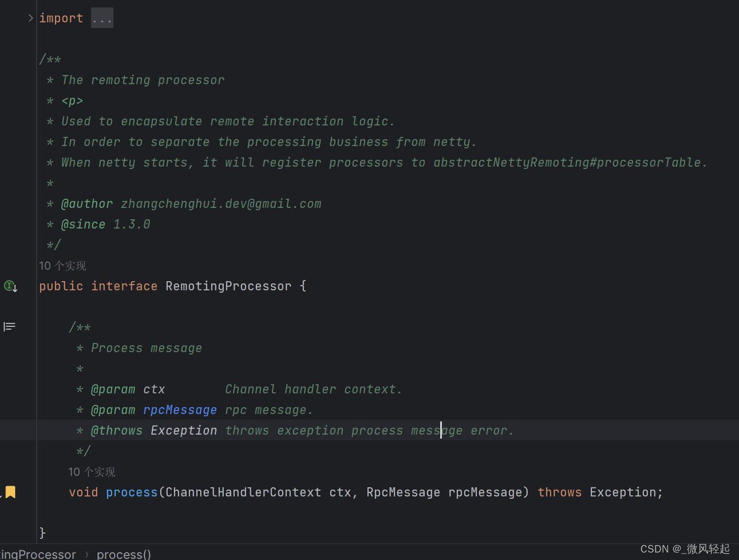Screen dimensions: 739x560
Task: Open the 10 implementations hint above the interface
Action: (x=62, y=266)
